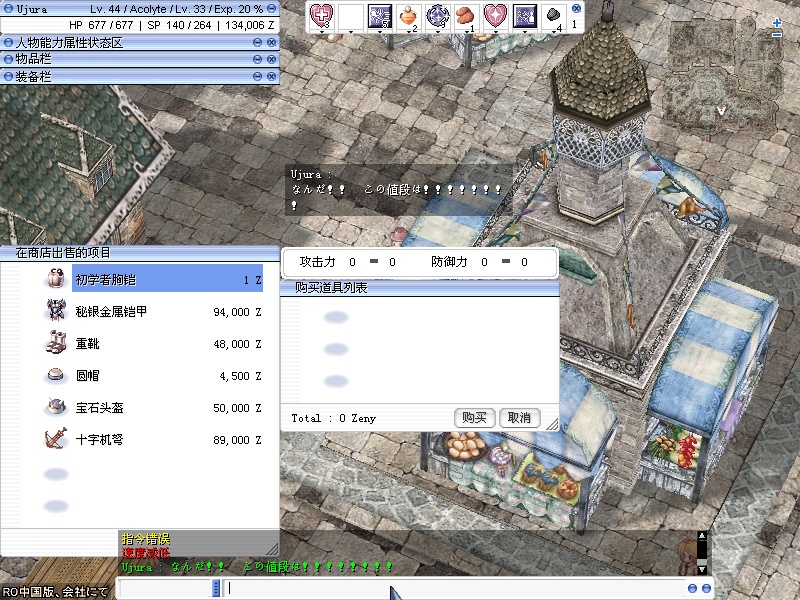Click the left round button at the chat bar's right end
Screen dimensions: 800x600
(x=692, y=588)
